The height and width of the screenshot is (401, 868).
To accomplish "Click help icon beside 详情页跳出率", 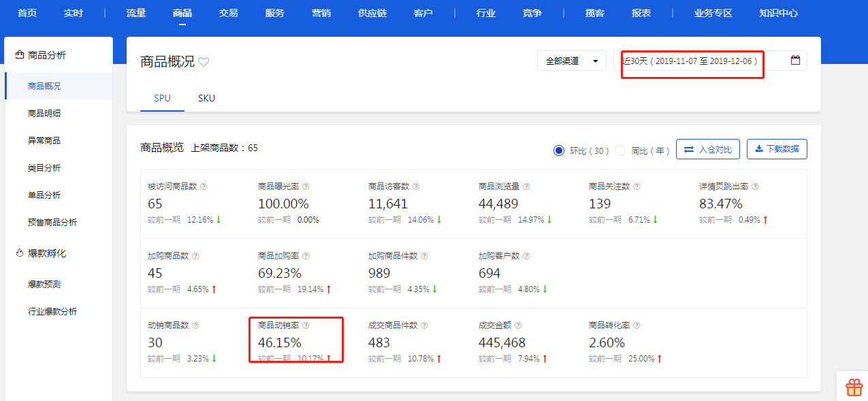I will [755, 187].
